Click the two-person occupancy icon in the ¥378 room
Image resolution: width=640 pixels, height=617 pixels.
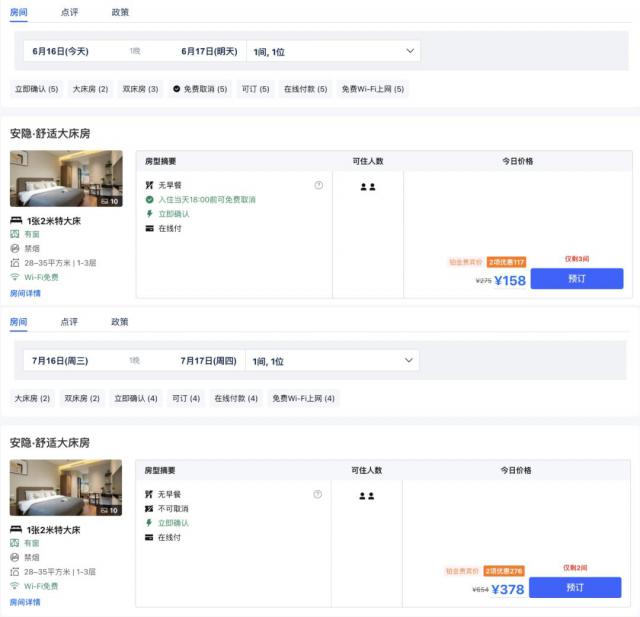click(x=367, y=496)
